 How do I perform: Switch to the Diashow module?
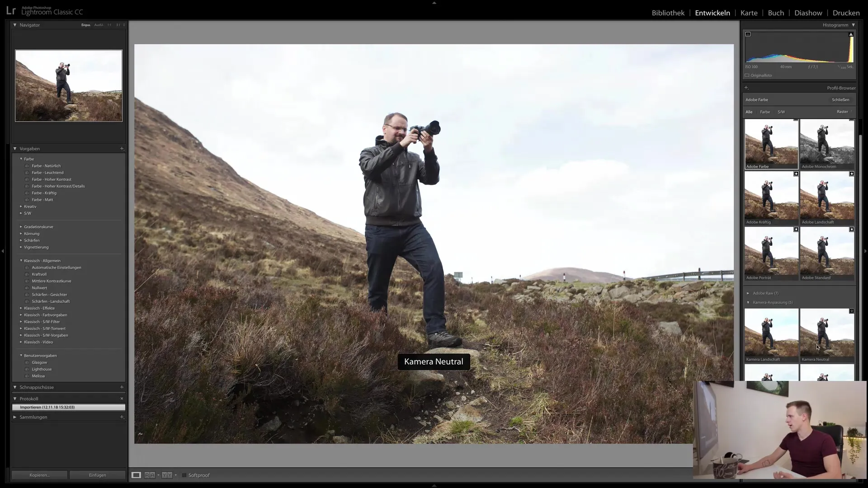(x=808, y=13)
